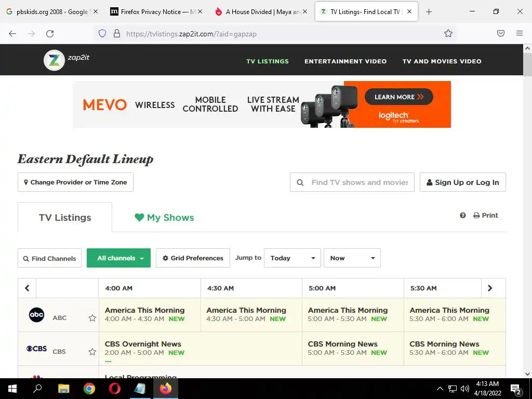The height and width of the screenshot is (399, 532).
Task: Open America This Morning 4:00 AM listing
Action: click(x=150, y=314)
